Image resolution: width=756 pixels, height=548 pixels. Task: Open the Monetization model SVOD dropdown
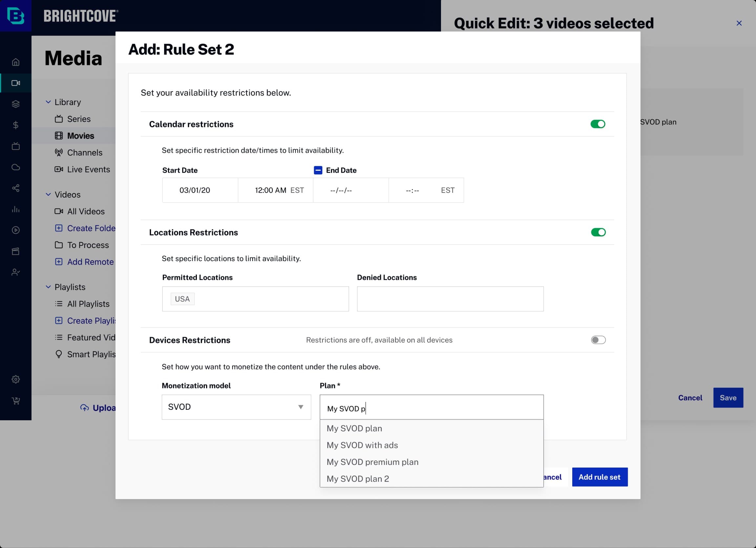click(236, 407)
